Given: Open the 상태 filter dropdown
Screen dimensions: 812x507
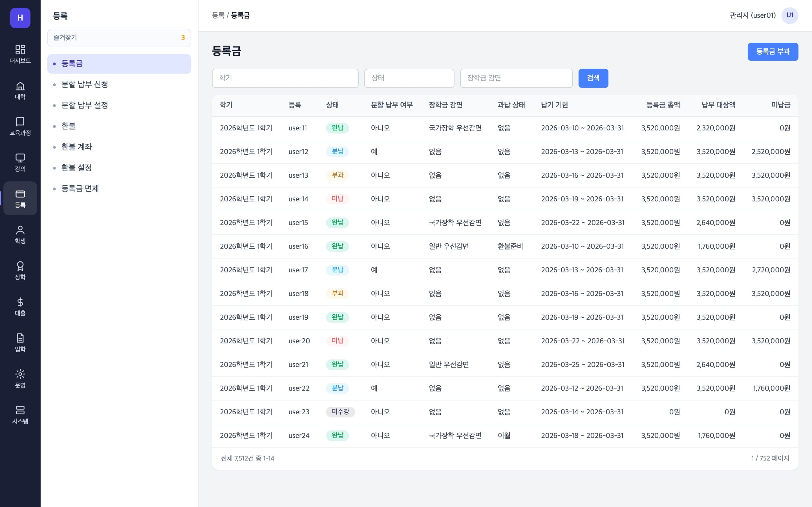Looking at the screenshot, I should tap(409, 78).
